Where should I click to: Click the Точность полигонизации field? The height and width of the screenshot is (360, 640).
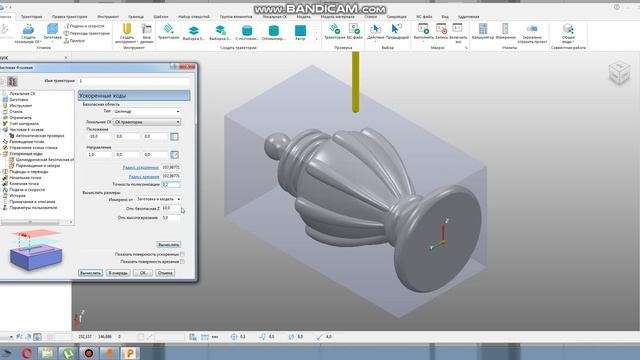(171, 184)
